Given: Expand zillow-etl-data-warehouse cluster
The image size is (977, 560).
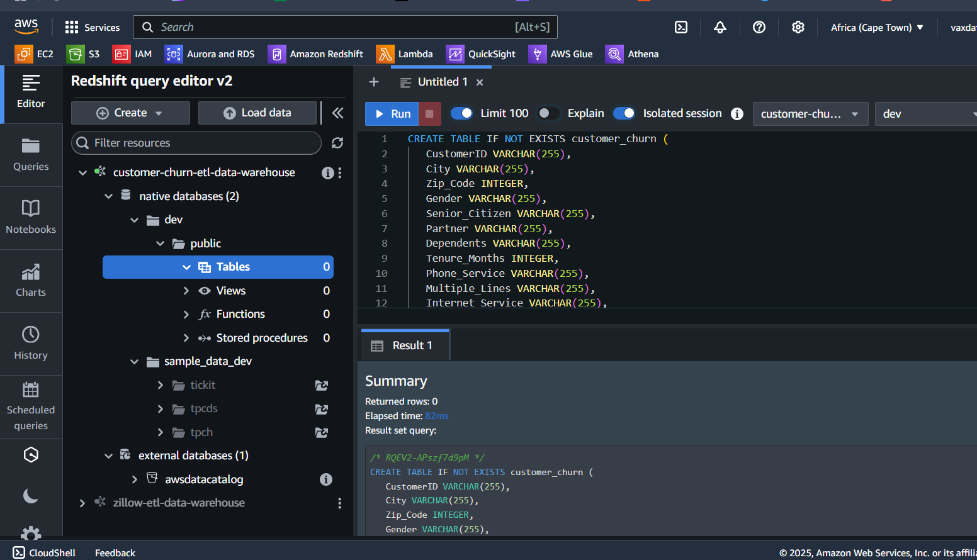Looking at the screenshot, I should 82,503.
